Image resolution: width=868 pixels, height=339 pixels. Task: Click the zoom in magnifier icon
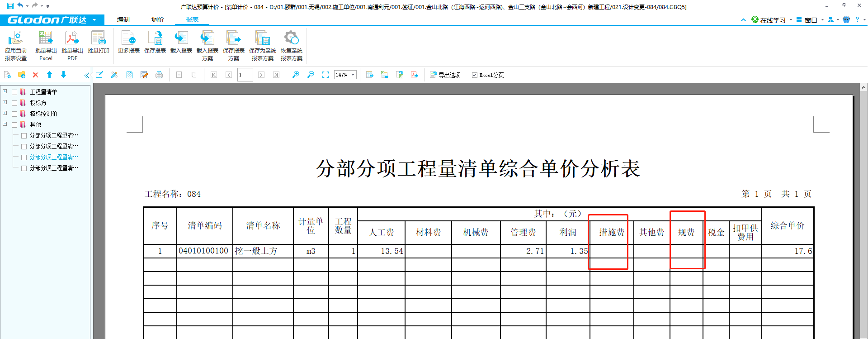pyautogui.click(x=296, y=75)
